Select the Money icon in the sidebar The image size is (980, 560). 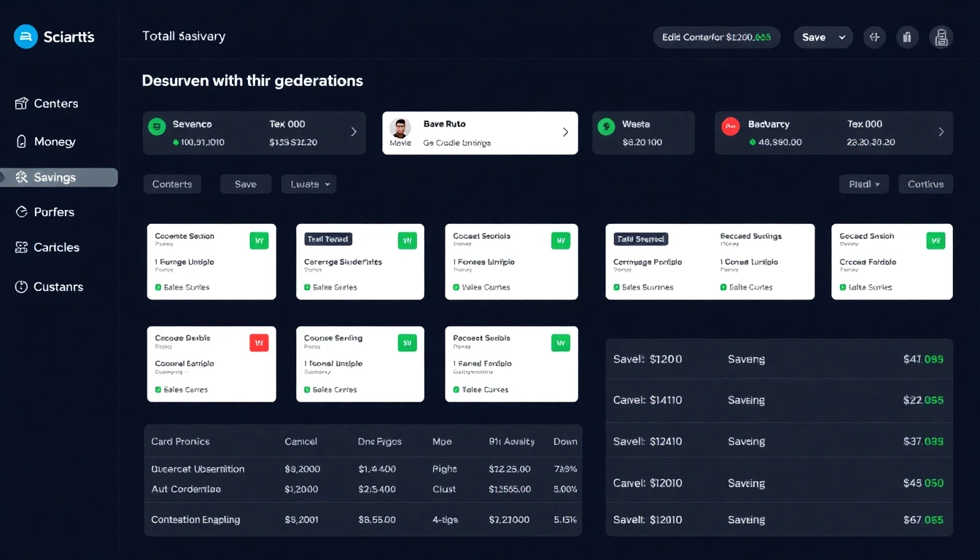21,141
